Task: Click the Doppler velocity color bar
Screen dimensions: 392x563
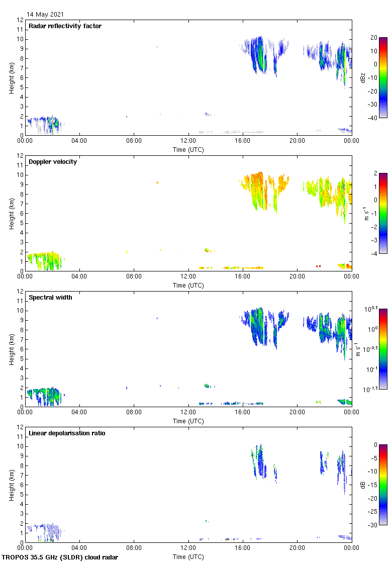Action: tap(383, 213)
